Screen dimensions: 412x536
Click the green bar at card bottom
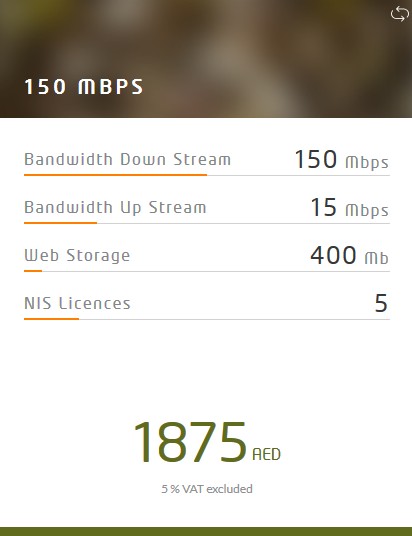pos(206,532)
